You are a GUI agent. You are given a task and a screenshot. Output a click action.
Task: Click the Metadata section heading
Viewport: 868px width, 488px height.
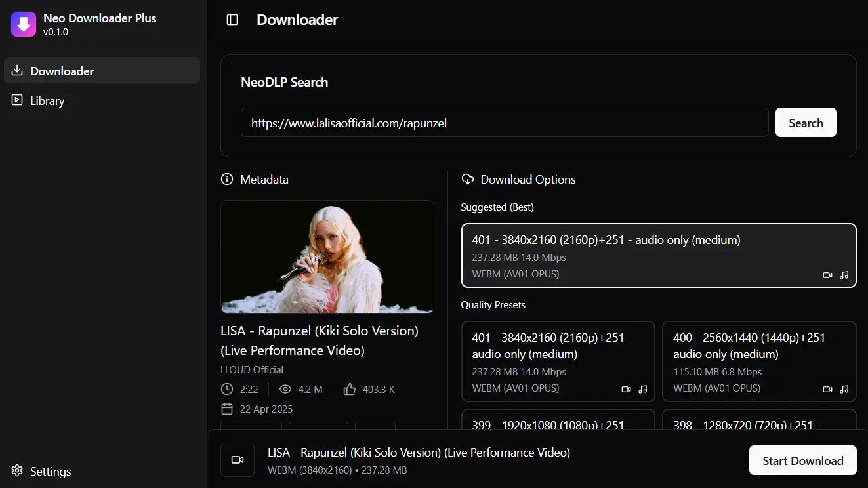coord(264,179)
